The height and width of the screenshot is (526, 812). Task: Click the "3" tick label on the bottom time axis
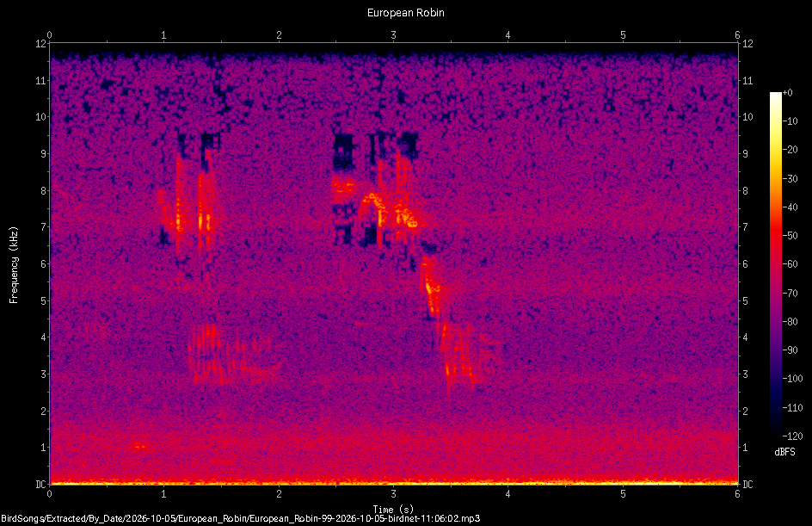pos(393,494)
